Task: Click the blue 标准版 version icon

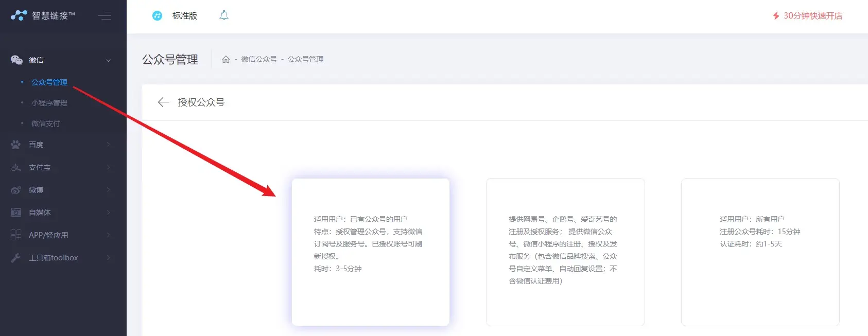Action: click(x=157, y=16)
